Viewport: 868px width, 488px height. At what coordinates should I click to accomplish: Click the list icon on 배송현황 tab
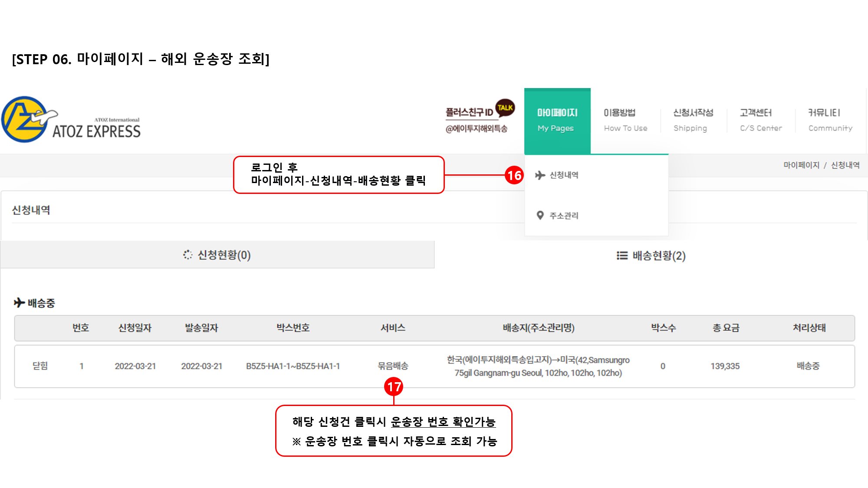click(x=622, y=256)
